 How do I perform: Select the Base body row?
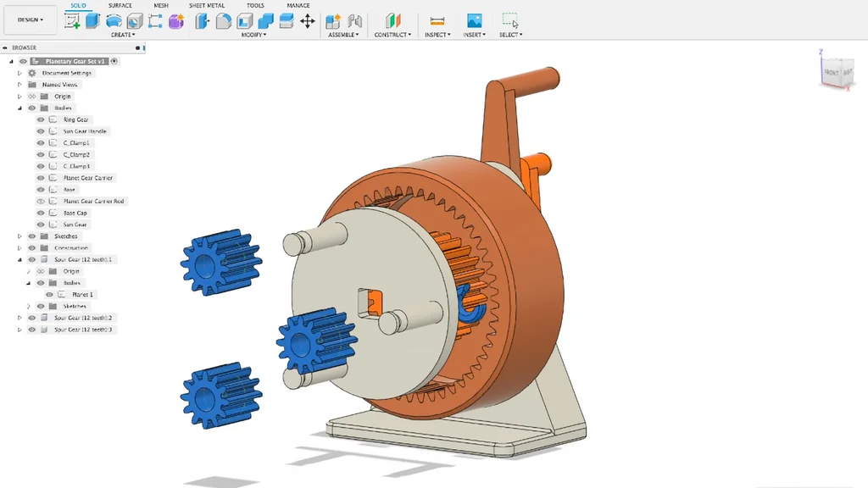[70, 189]
